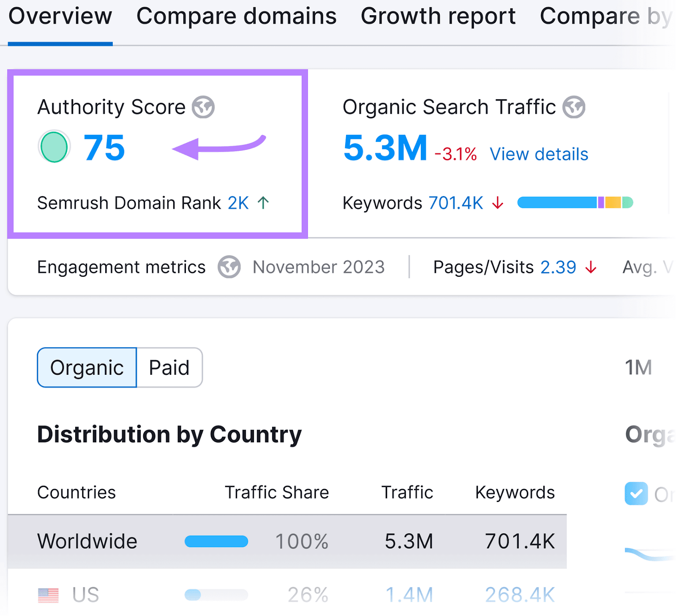The image size is (676, 616).
Task: Select the Organic traffic toggle
Action: [x=86, y=367]
